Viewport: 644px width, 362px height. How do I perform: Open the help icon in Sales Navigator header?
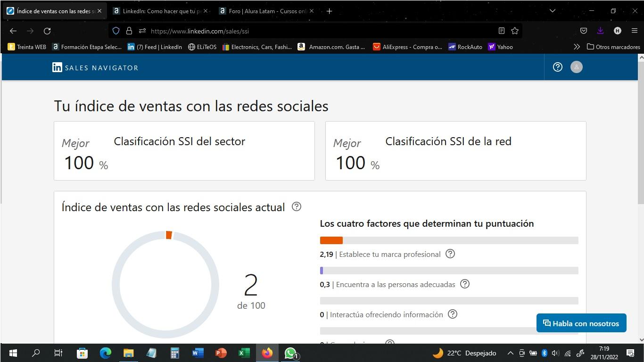(558, 67)
